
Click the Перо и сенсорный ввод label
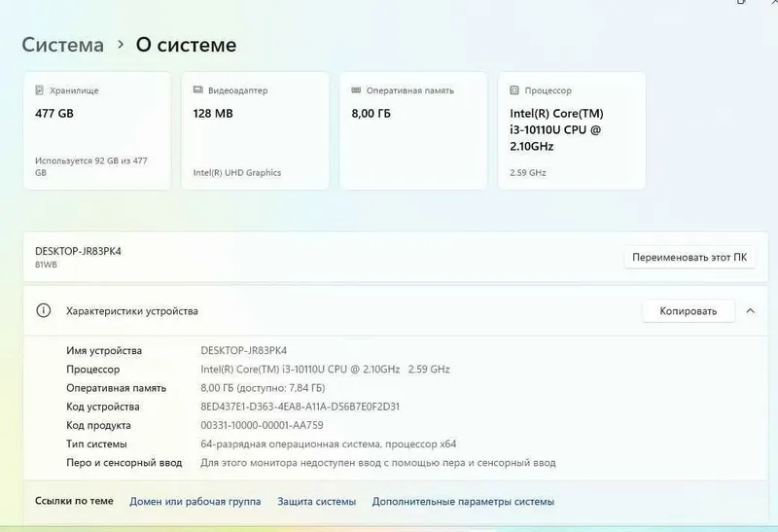[x=124, y=463]
